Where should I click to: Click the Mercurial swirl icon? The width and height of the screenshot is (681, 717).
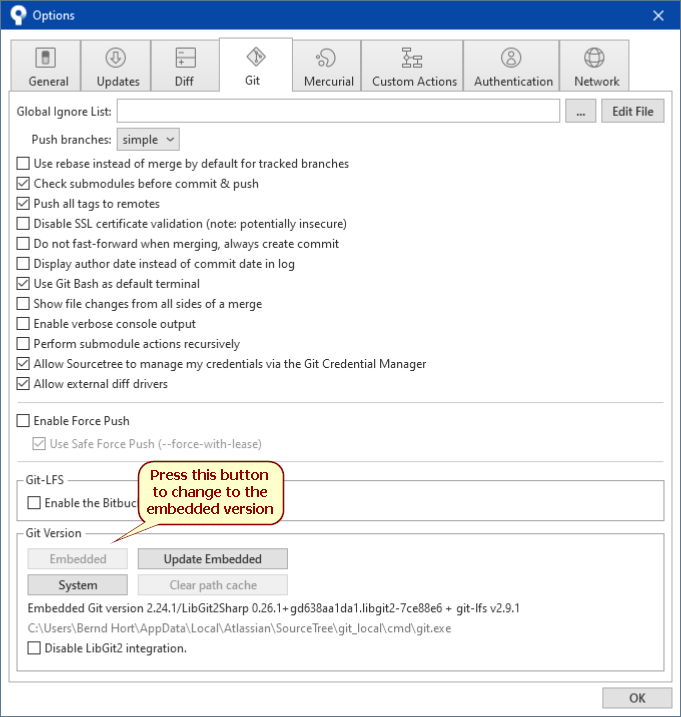(x=326, y=58)
